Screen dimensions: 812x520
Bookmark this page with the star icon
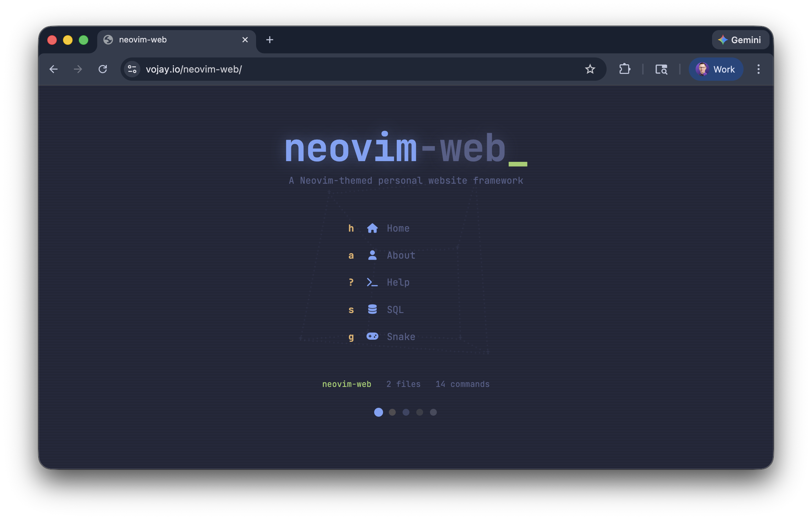[590, 69]
